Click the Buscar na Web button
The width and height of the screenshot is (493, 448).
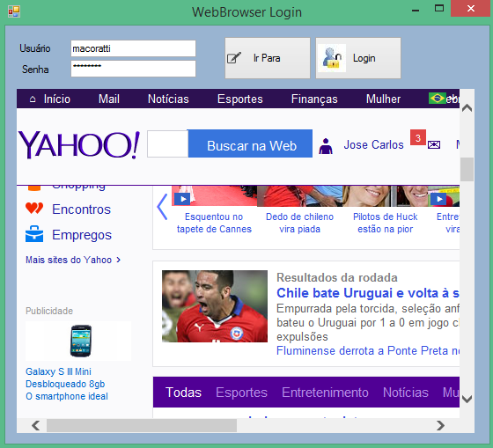250,143
